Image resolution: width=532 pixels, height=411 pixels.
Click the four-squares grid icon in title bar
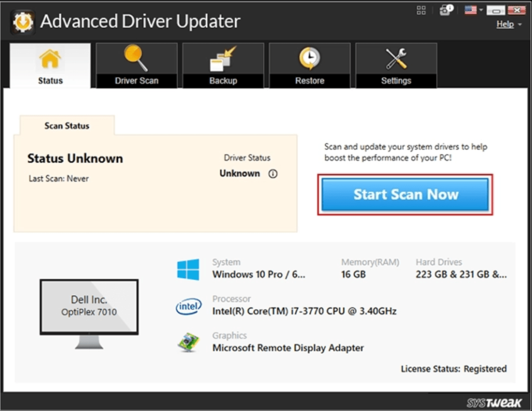point(421,10)
